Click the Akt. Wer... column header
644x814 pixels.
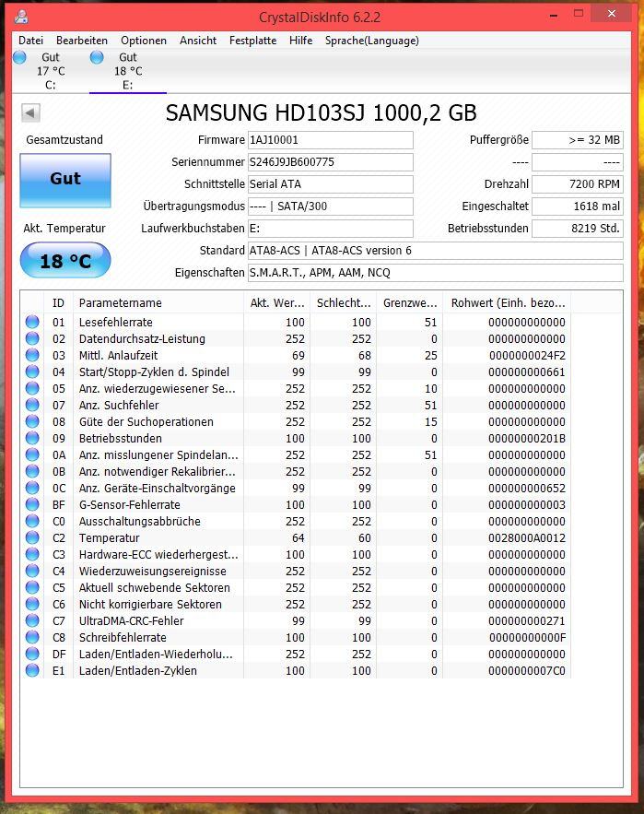277,302
